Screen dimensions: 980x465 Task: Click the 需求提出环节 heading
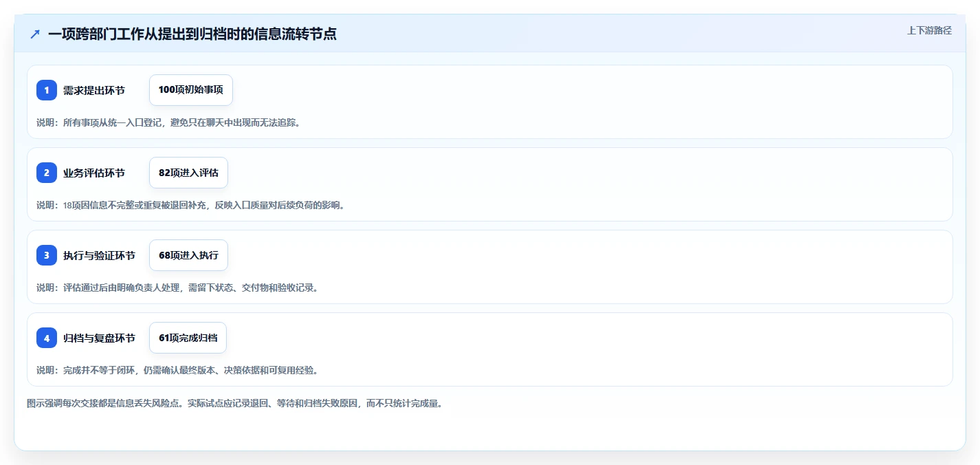94,90
